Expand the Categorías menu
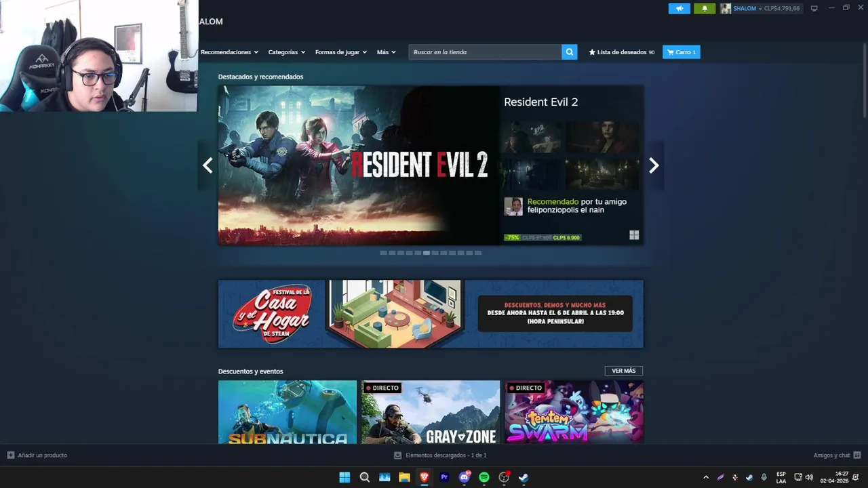The width and height of the screenshot is (868, 488). tap(286, 52)
